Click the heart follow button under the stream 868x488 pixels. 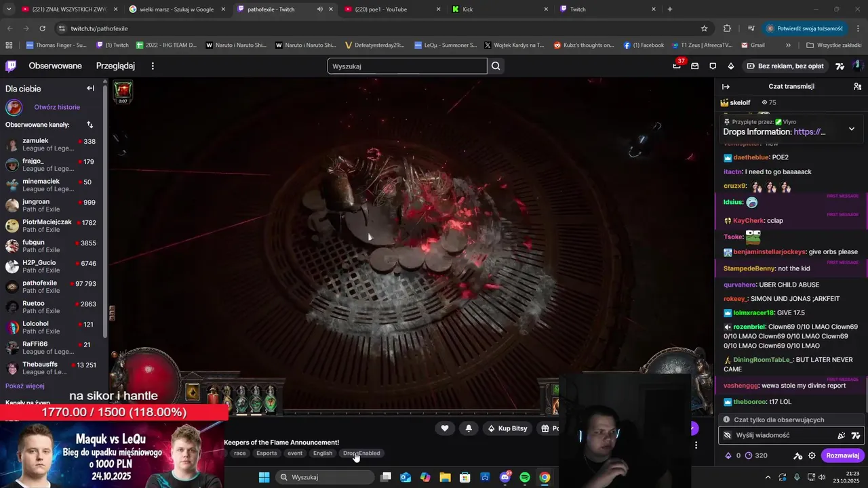pyautogui.click(x=444, y=428)
